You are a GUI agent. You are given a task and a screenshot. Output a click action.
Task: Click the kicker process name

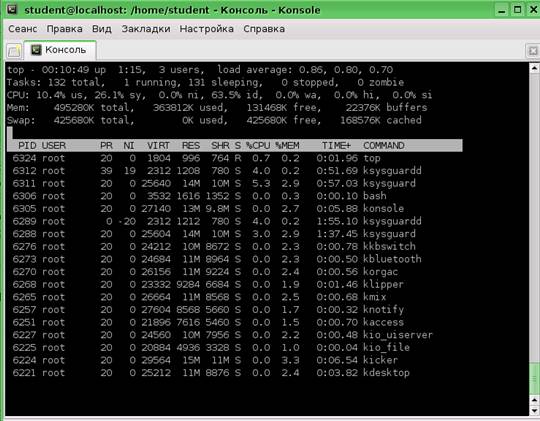(381, 360)
